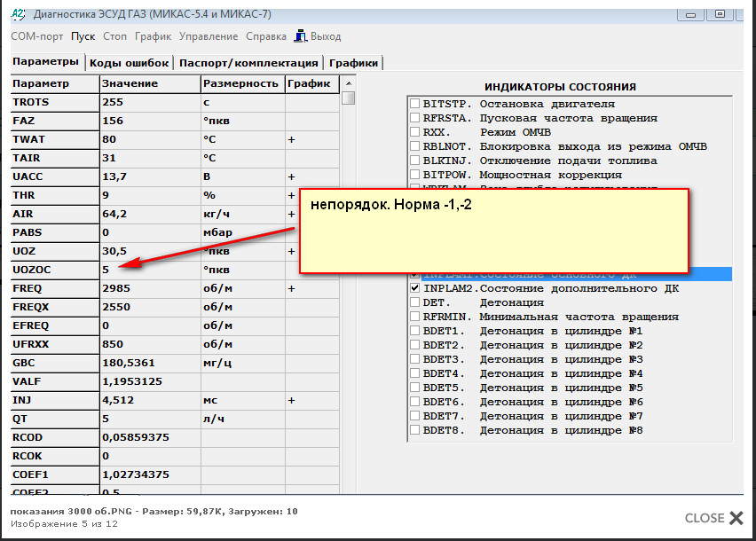Image resolution: width=756 pixels, height=541 pixels.
Task: Click the Выход menu label
Action: 326,36
